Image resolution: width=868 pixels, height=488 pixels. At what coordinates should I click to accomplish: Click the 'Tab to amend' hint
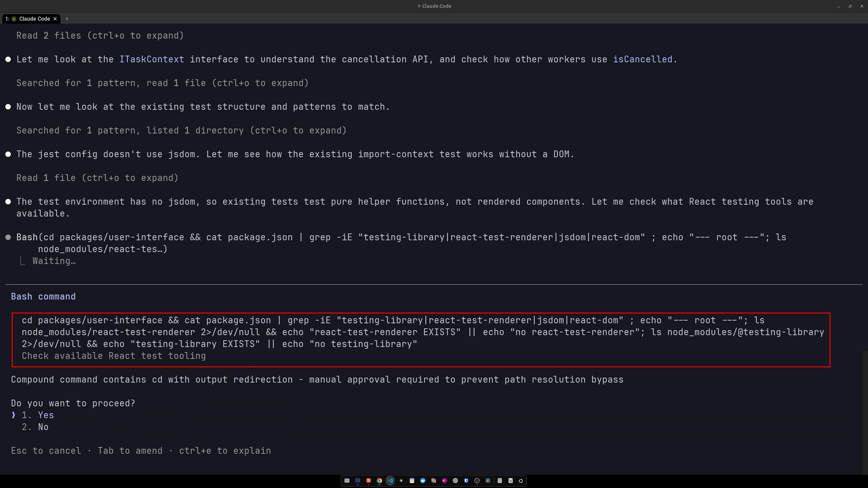coord(130,451)
